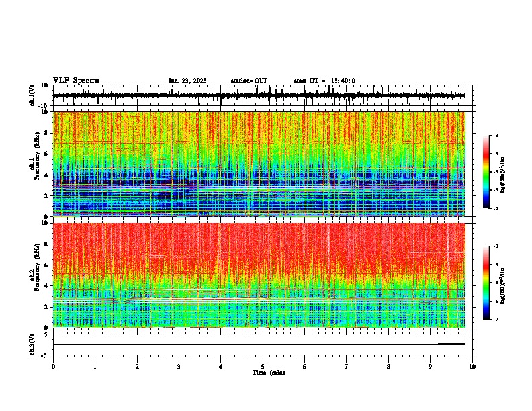Click the "VLF Spectra" title text
Screen dimensions: 532x411
point(76,81)
